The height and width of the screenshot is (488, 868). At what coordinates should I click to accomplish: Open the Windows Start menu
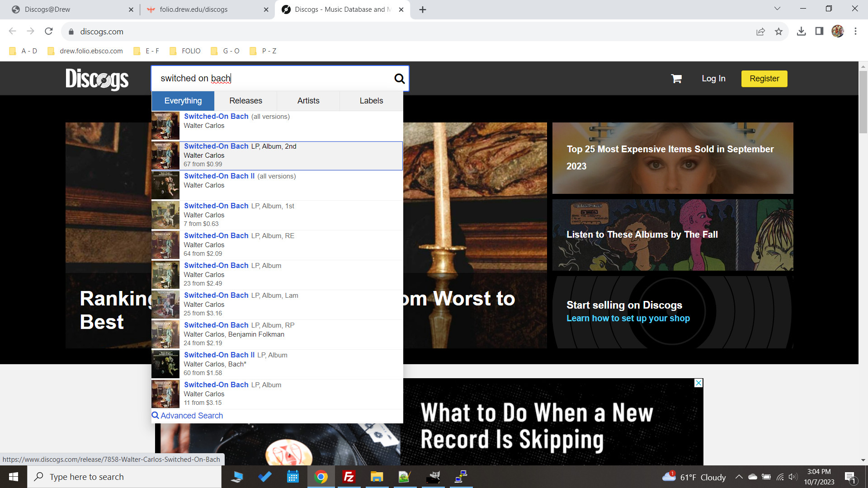[14, 477]
